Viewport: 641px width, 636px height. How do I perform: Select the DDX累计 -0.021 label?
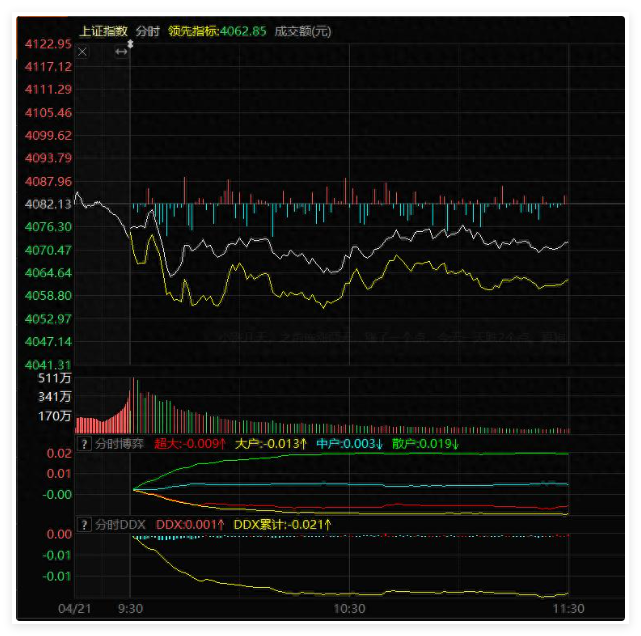point(282,524)
